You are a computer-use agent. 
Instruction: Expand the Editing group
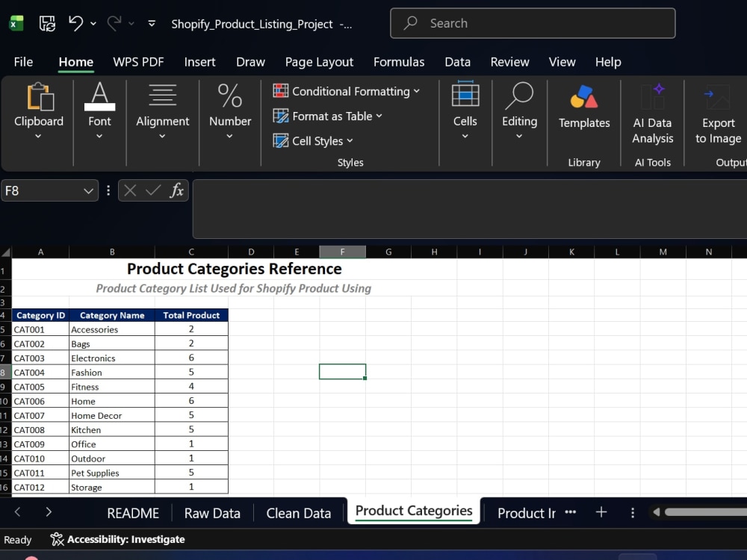coord(519,111)
